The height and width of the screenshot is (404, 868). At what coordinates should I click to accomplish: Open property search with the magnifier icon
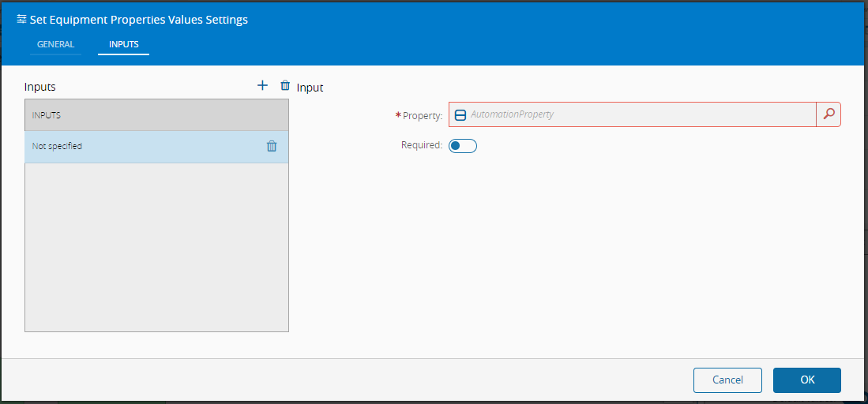[x=829, y=114]
